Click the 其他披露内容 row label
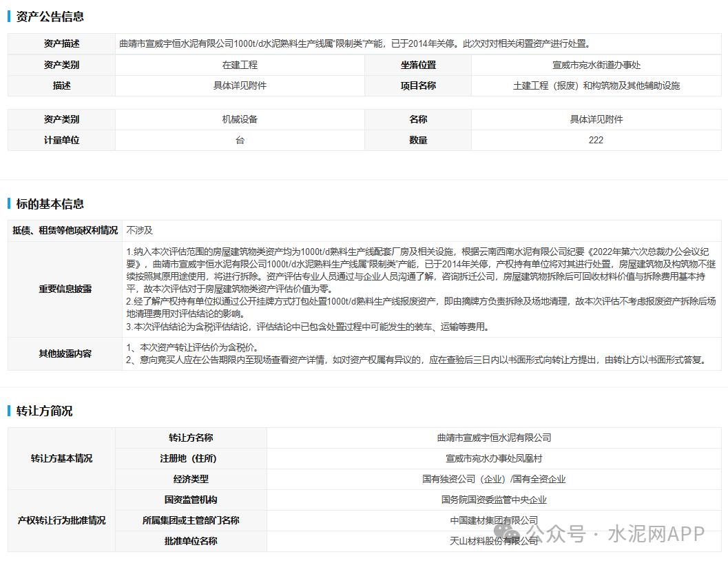Image resolution: width=728 pixels, height=563 pixels. tap(65, 354)
